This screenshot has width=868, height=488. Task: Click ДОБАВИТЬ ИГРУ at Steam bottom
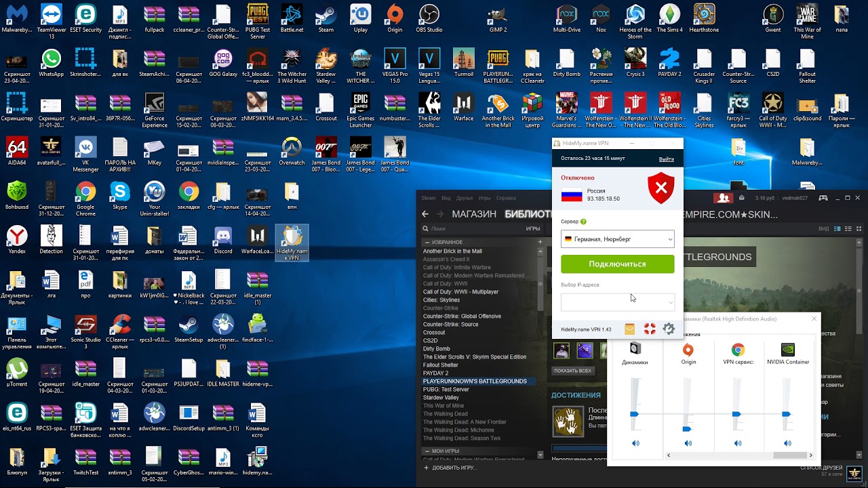[x=450, y=468]
